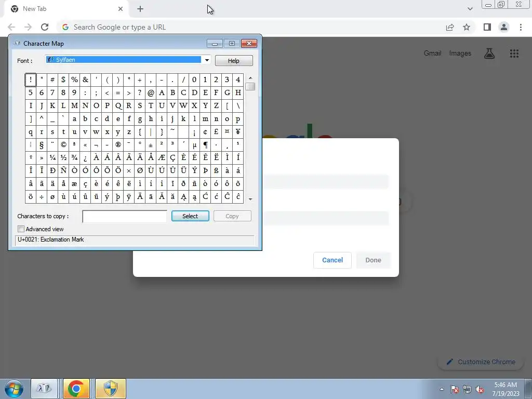The image size is (532, 399).
Task: Select the exclamation mark character
Action: pyautogui.click(x=31, y=79)
